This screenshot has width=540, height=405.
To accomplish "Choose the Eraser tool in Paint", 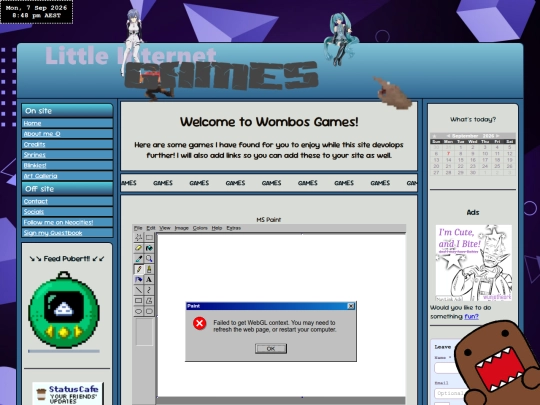I will (138, 248).
